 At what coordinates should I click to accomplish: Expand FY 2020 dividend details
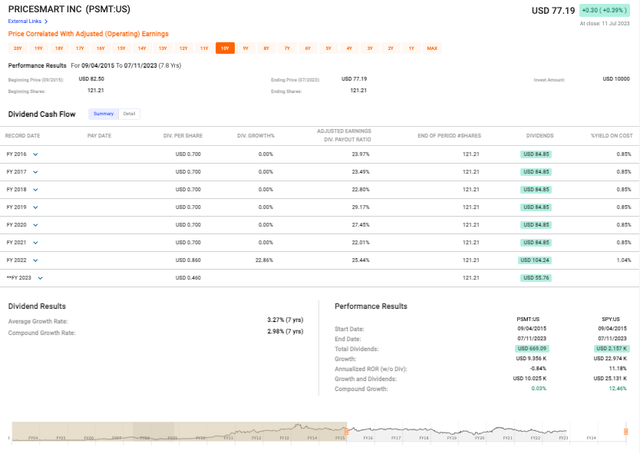point(35,224)
